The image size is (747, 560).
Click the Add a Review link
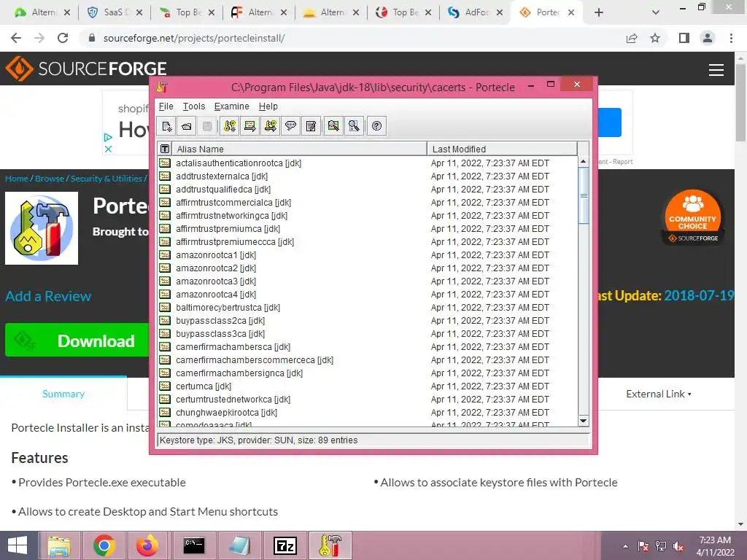click(48, 296)
